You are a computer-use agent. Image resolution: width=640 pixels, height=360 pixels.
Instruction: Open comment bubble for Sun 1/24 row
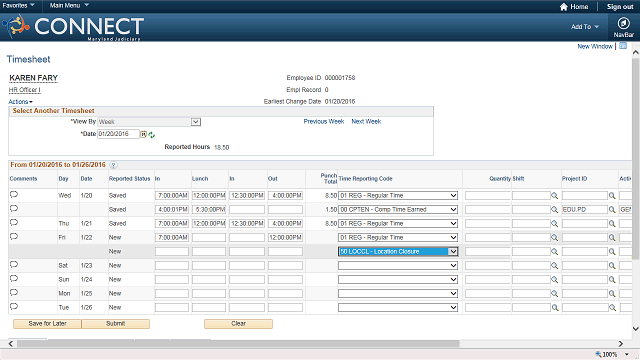[x=14, y=279]
